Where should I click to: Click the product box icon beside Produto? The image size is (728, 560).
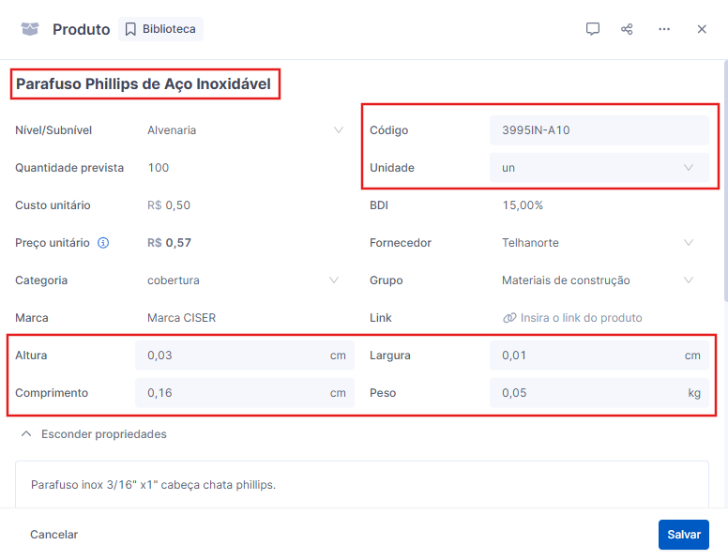click(30, 29)
